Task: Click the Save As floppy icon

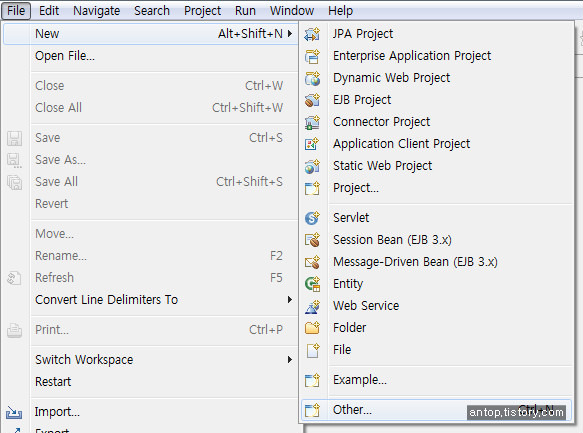Action: (x=15, y=161)
